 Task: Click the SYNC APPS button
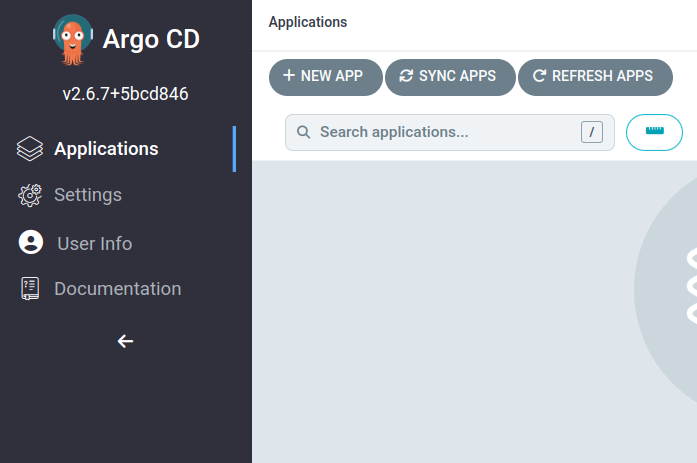pyautogui.click(x=450, y=77)
